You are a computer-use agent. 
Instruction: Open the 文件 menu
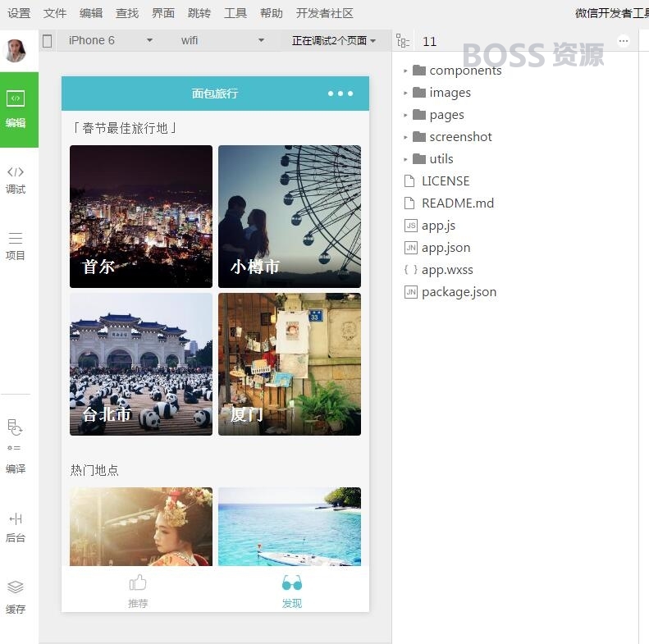click(55, 13)
